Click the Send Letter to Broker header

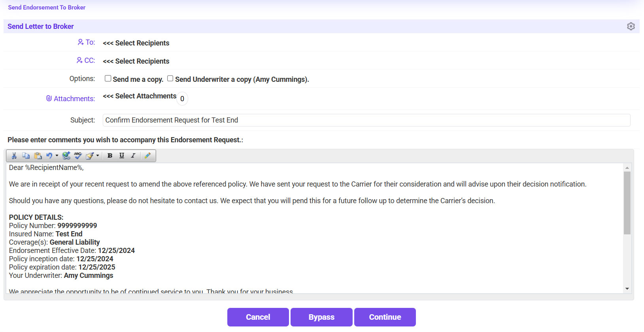tap(41, 26)
